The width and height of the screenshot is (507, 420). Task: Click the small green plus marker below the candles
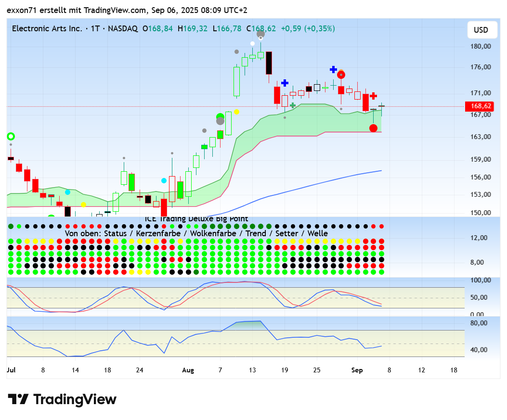(292, 105)
